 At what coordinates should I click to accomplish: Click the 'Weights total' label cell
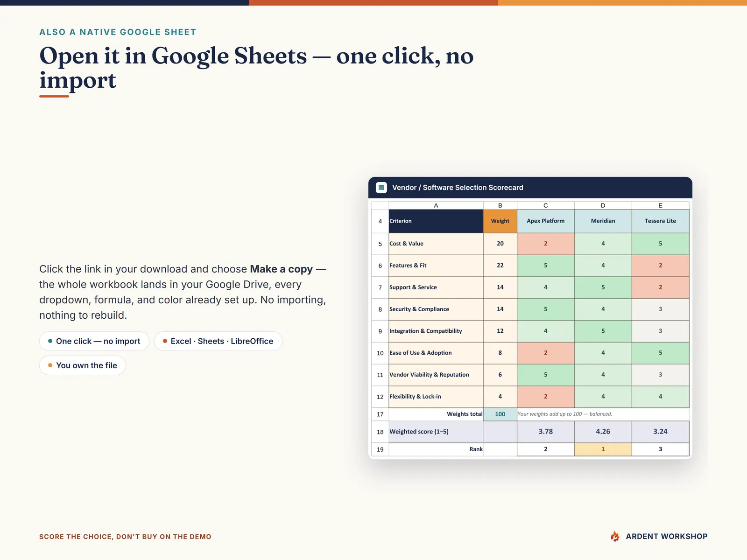coord(436,414)
